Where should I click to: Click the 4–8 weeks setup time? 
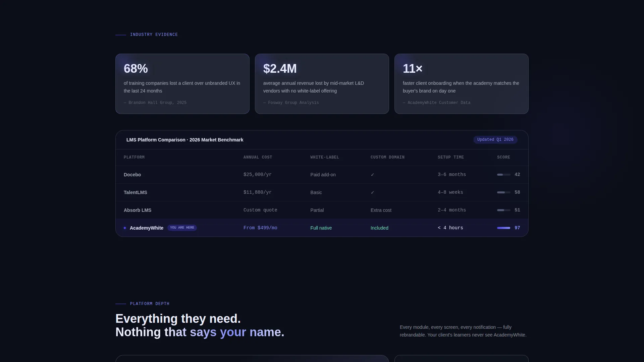point(450,192)
